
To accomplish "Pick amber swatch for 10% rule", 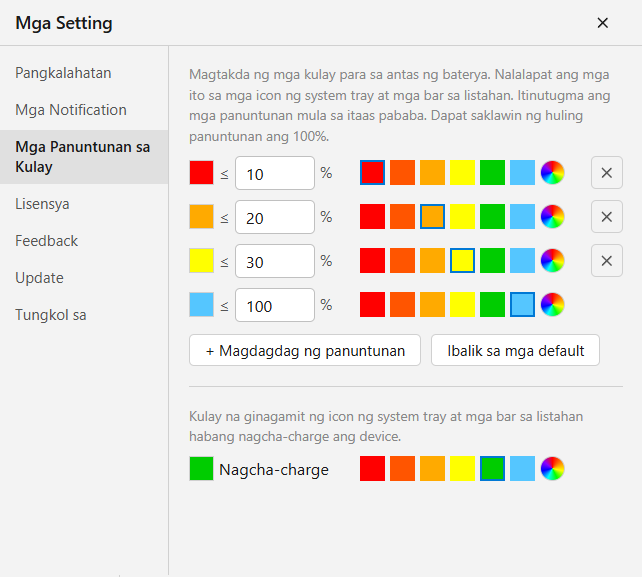I will click(x=432, y=172).
